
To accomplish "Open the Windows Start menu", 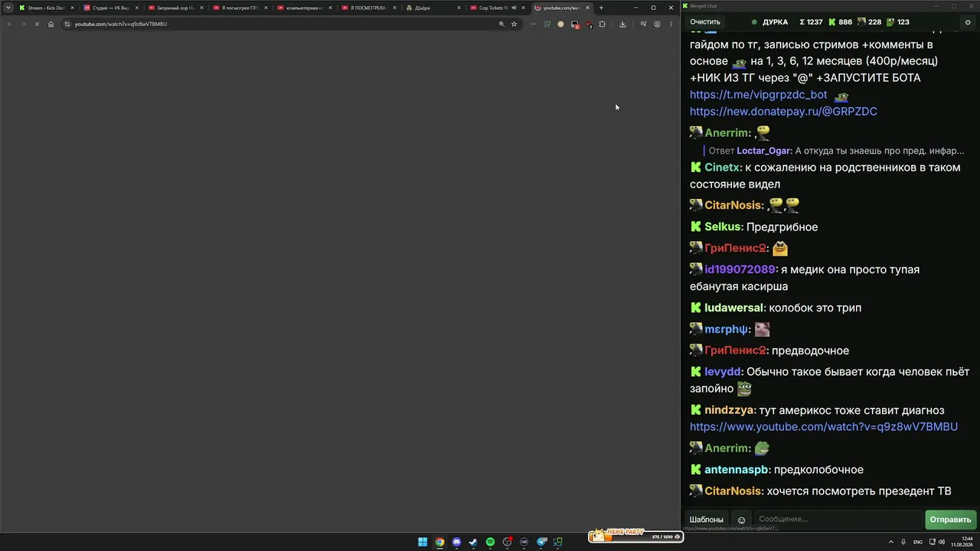I will tap(423, 543).
